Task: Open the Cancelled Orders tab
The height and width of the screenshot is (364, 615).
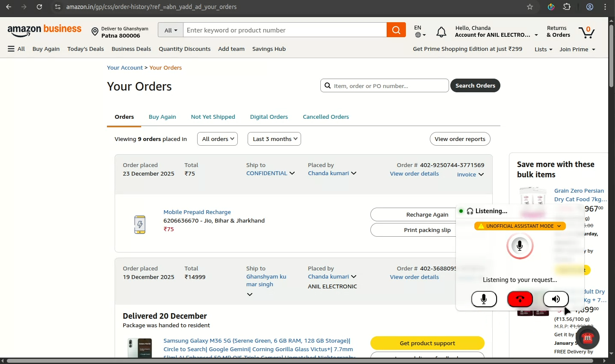Action: (x=326, y=117)
